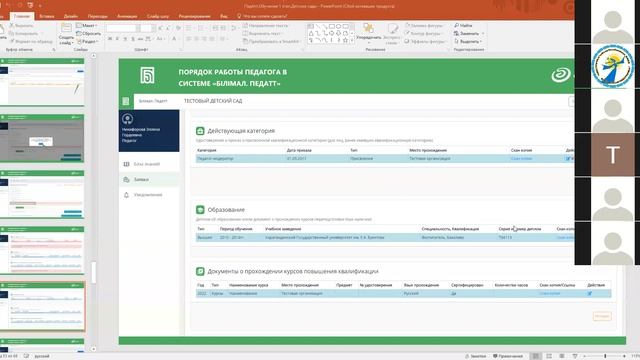The height and width of the screenshot is (360, 640).
Task: Open the Вставка ribbon tab
Action: tap(47, 16)
